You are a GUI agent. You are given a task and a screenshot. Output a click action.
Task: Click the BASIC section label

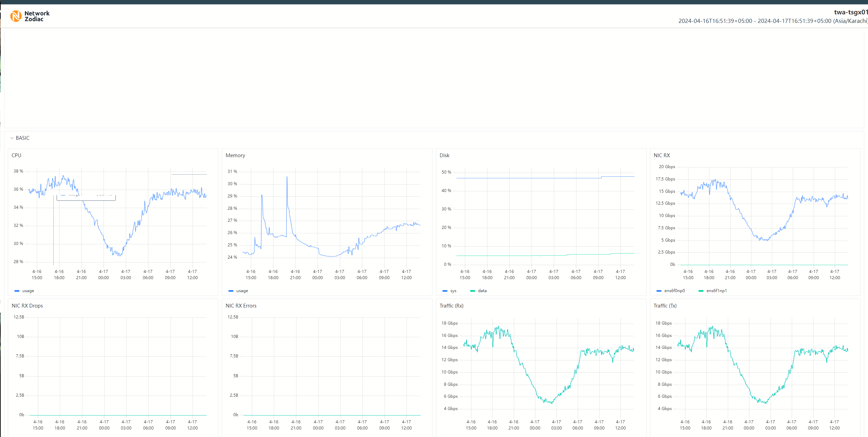point(23,138)
